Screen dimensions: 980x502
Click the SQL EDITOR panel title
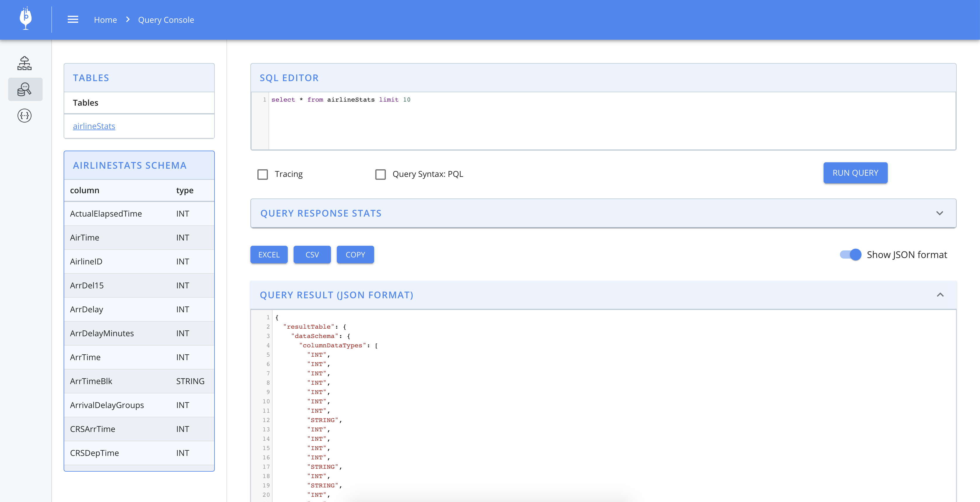coord(289,78)
